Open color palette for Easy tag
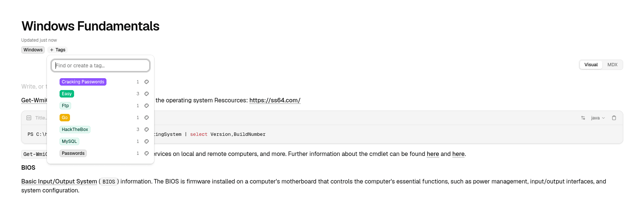This screenshot has height=198, width=644. pyautogui.click(x=147, y=94)
